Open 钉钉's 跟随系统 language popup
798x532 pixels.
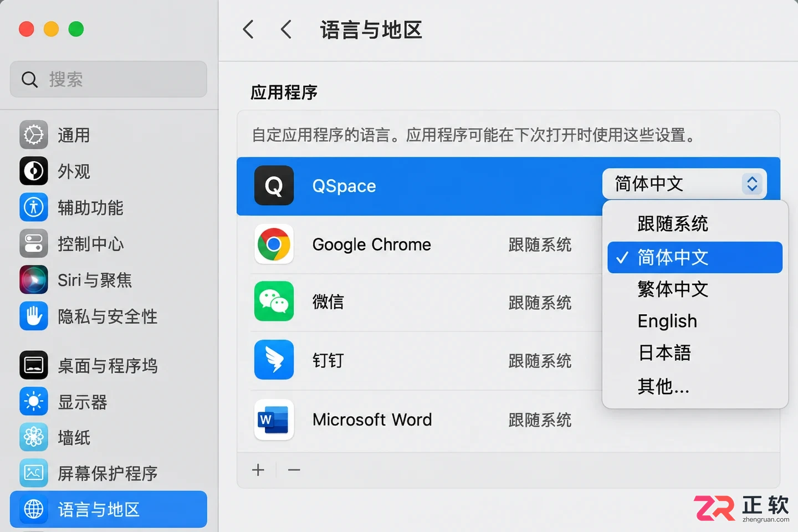click(x=540, y=361)
